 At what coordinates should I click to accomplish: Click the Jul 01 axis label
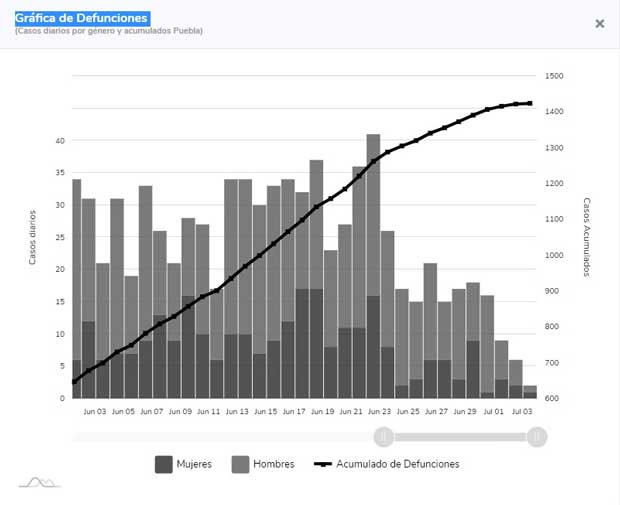pos(493,412)
